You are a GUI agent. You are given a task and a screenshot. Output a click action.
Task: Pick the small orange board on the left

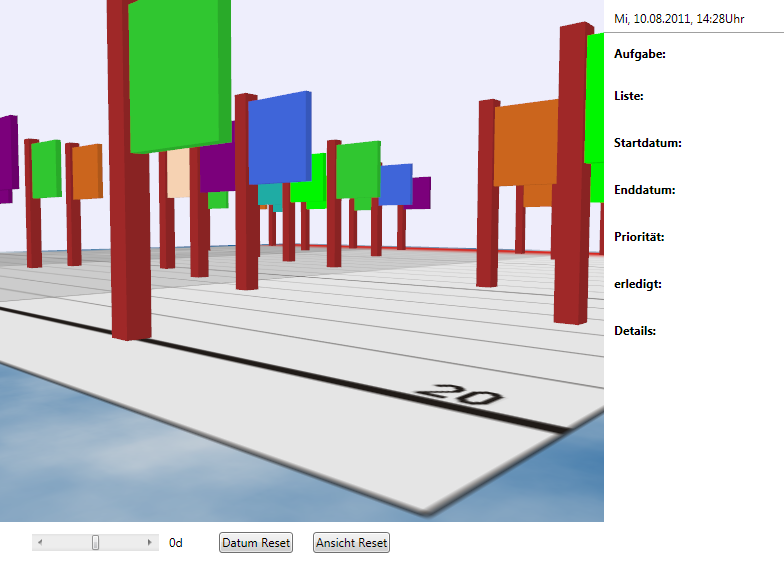click(x=88, y=171)
